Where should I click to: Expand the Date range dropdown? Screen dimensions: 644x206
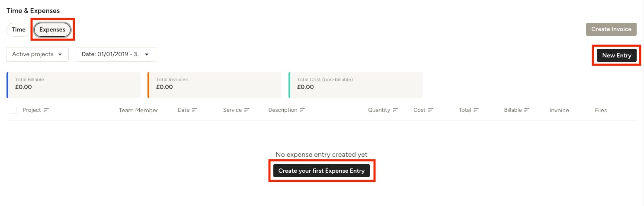click(x=116, y=54)
